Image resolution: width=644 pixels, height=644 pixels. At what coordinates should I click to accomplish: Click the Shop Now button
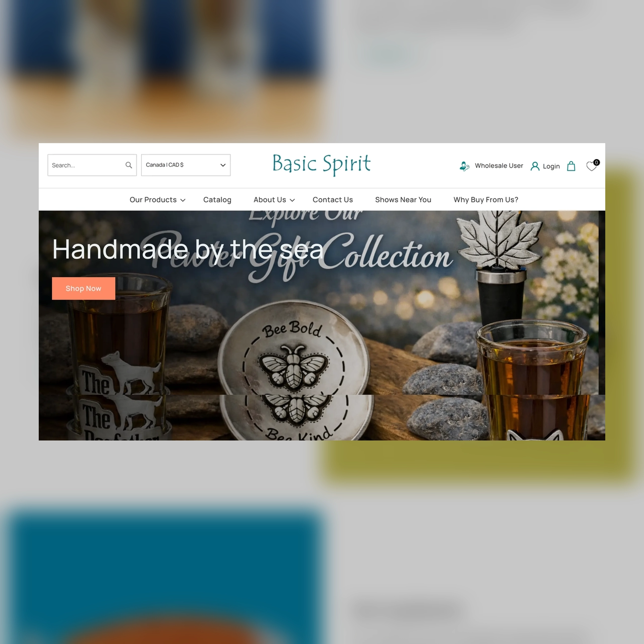(83, 288)
